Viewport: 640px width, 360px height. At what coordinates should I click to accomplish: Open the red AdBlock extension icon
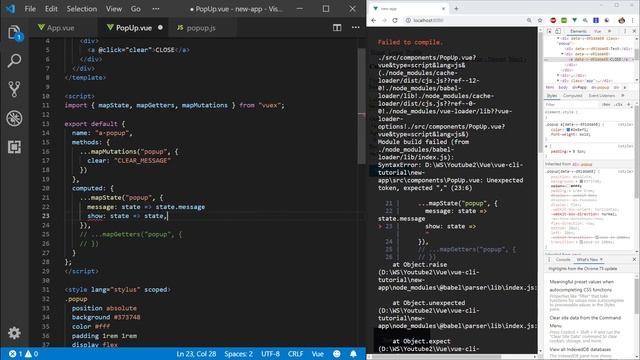tap(553, 20)
